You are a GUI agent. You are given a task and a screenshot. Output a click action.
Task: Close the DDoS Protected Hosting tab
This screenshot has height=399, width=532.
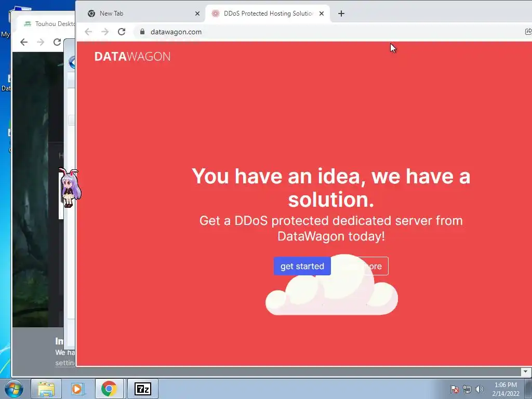[x=321, y=14]
